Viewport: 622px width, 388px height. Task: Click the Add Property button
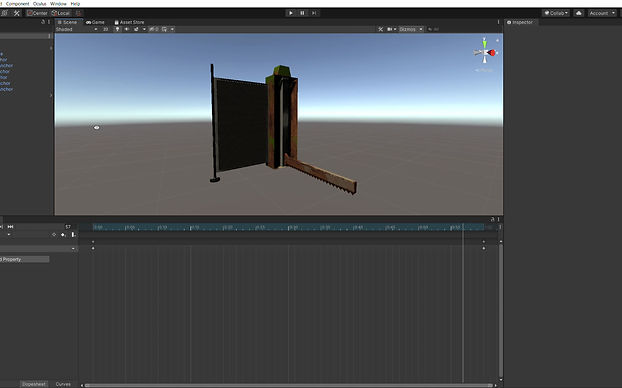coord(25,259)
